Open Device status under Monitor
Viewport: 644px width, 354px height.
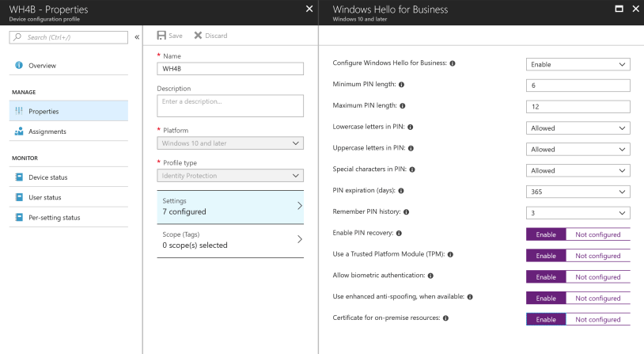[49, 177]
